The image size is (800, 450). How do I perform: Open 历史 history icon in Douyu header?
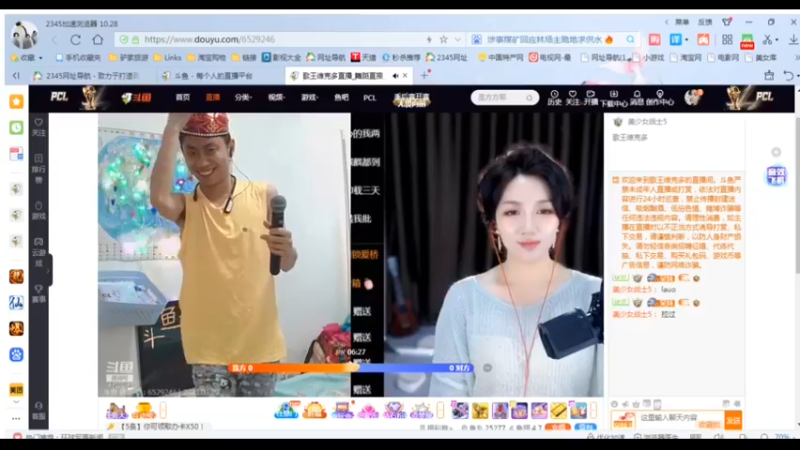pos(554,97)
